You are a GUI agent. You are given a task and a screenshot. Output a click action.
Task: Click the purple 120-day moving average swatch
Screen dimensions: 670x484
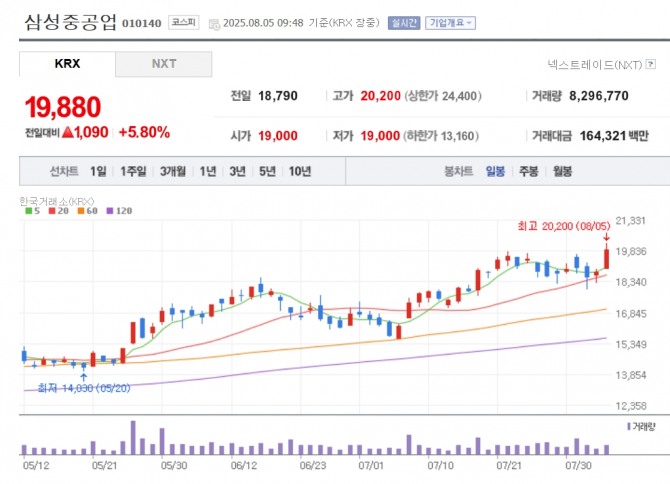[x=110, y=211]
